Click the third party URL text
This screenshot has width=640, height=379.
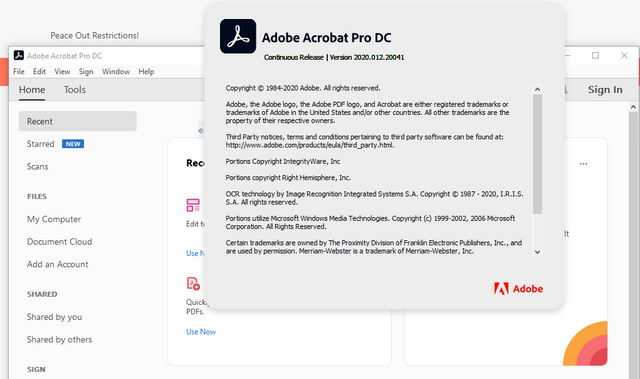pyautogui.click(x=310, y=145)
